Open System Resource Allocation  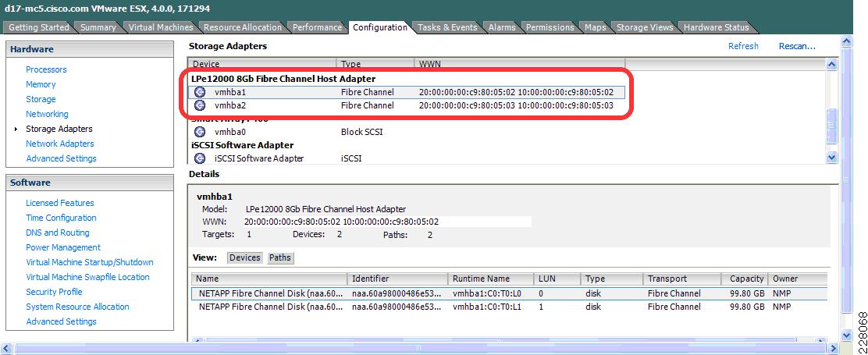tap(77, 307)
